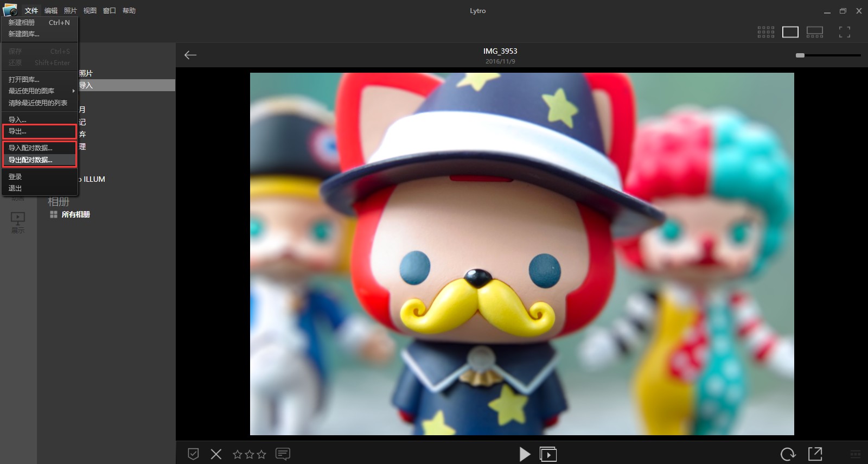Viewport: 868px width, 464px height.
Task: Click the back arrow icon
Action: coord(190,55)
